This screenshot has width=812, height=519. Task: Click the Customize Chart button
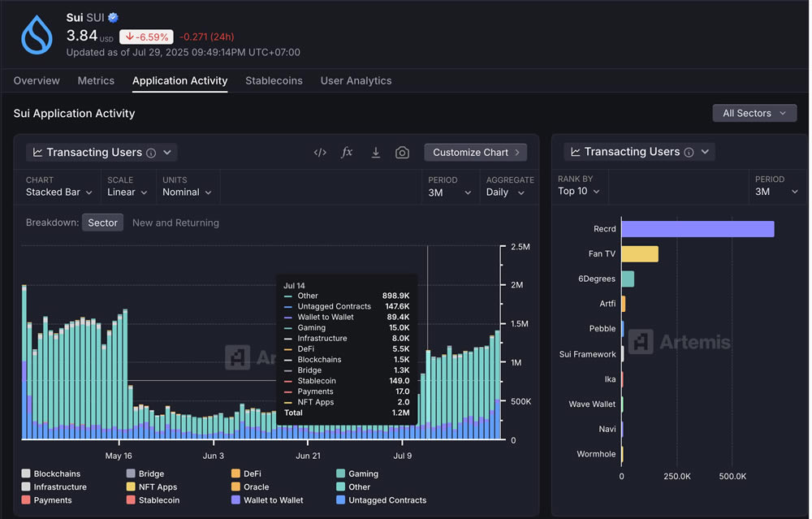(x=475, y=153)
